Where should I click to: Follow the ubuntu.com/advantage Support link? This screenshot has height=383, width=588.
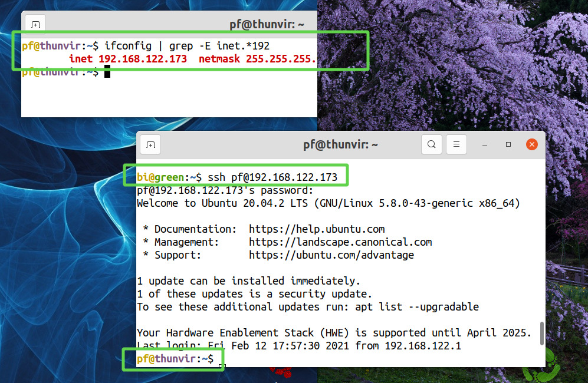[x=331, y=255]
